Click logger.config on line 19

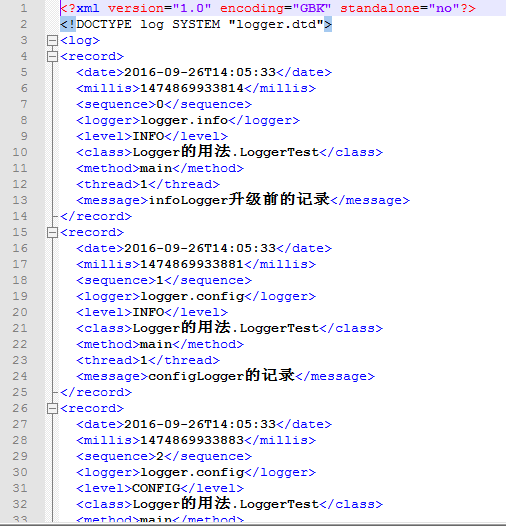pyautogui.click(x=192, y=297)
